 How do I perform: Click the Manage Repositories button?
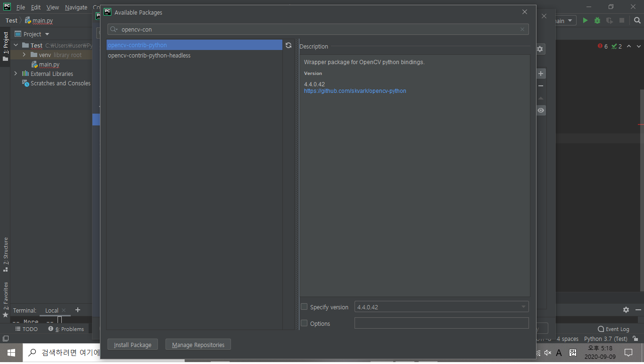click(x=198, y=345)
